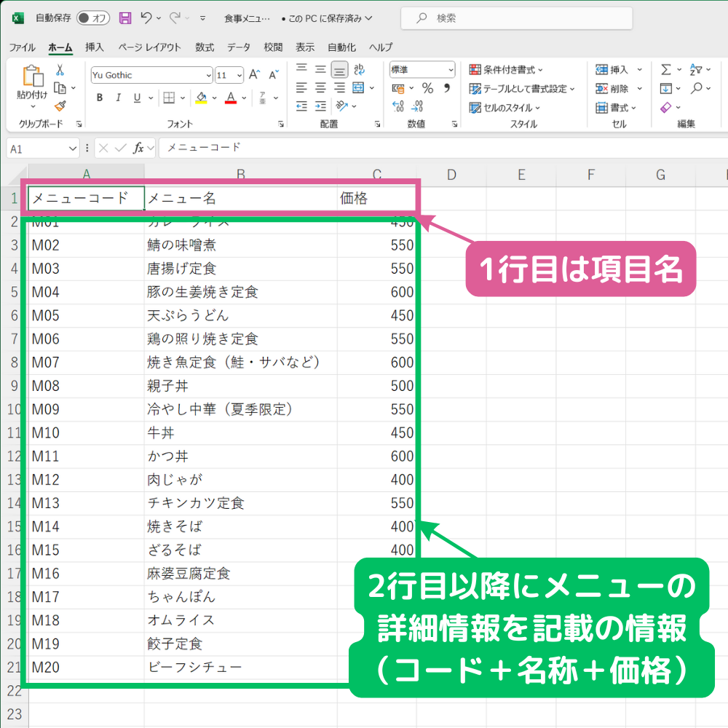Expand the Font Color dropdown arrow
The image size is (728, 728).
point(244,98)
